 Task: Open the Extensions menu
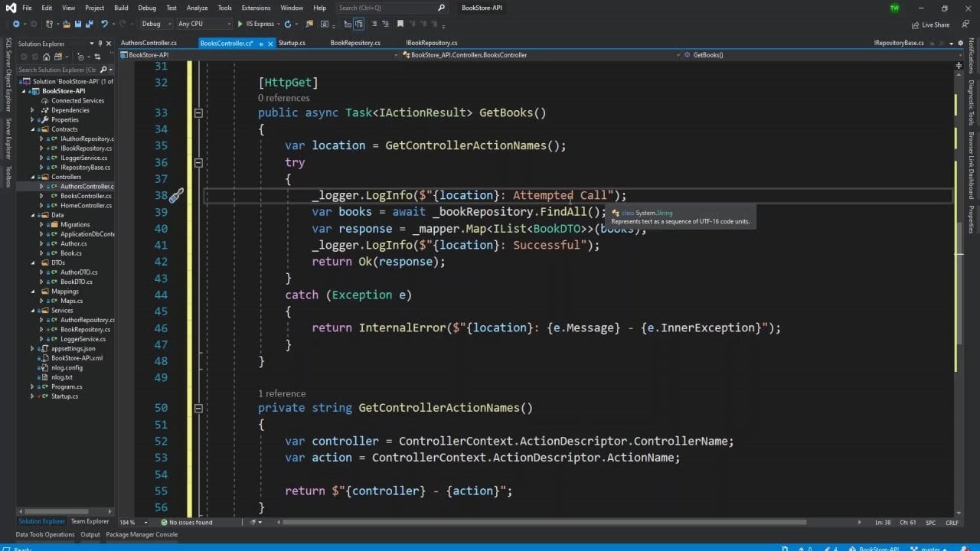256,8
